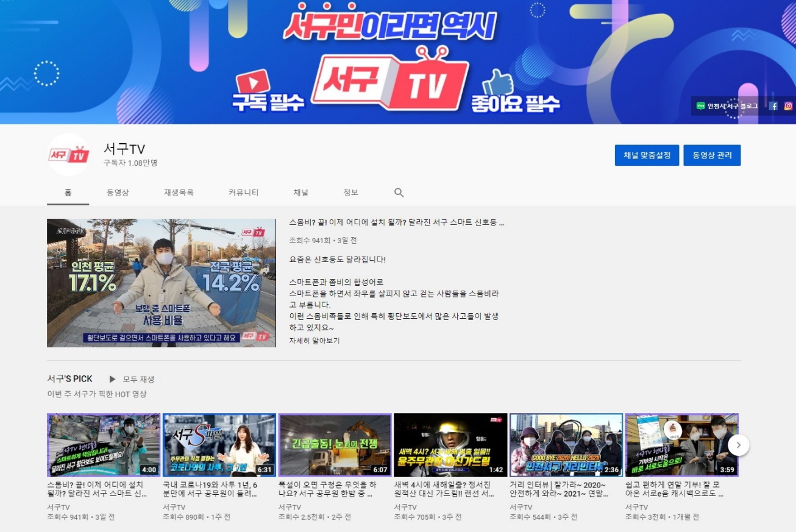This screenshot has width=796, height=532.
Task: Open the 서구S파일 코로나19 video thumbnail
Action: 219,445
